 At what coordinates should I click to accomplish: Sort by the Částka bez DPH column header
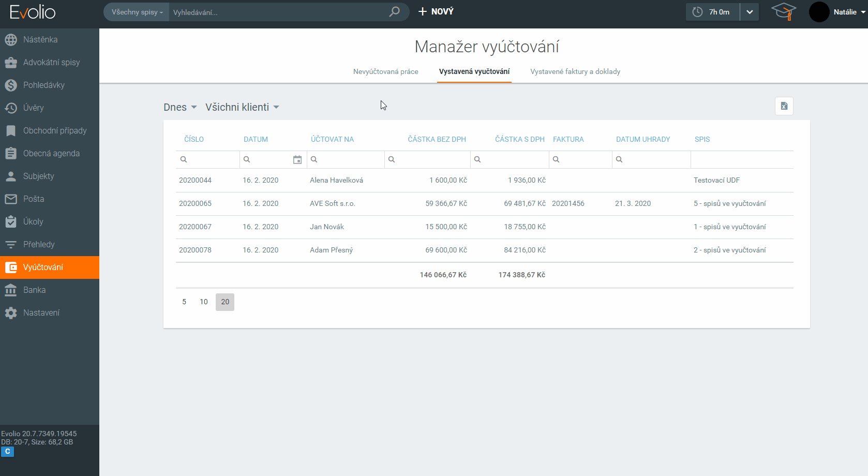coord(437,139)
